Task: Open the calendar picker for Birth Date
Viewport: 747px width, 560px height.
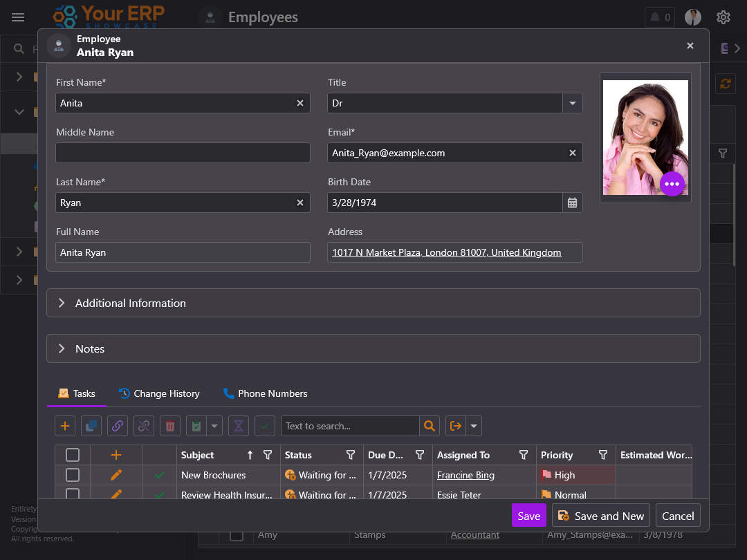Action: pyautogui.click(x=572, y=203)
